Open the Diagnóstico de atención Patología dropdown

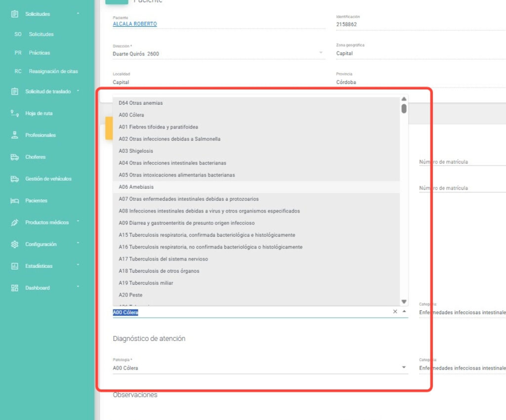(x=404, y=368)
